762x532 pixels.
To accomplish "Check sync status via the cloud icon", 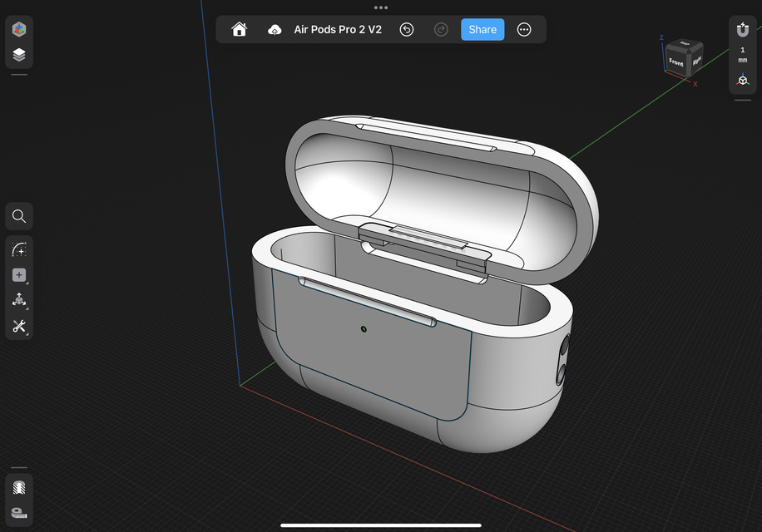I will [275, 29].
